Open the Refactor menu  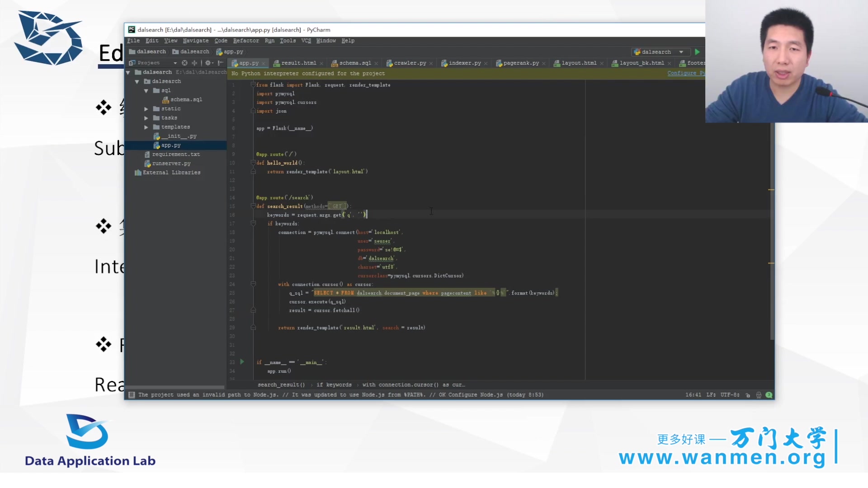click(245, 41)
